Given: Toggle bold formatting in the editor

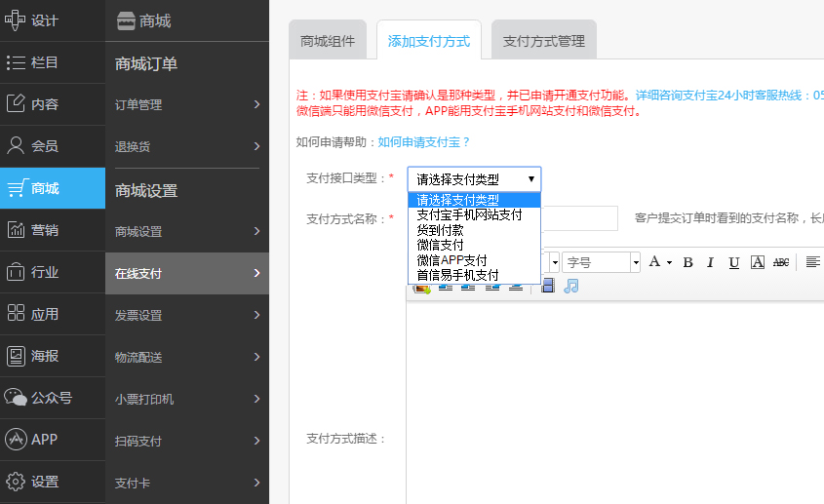Looking at the screenshot, I should click(x=687, y=262).
